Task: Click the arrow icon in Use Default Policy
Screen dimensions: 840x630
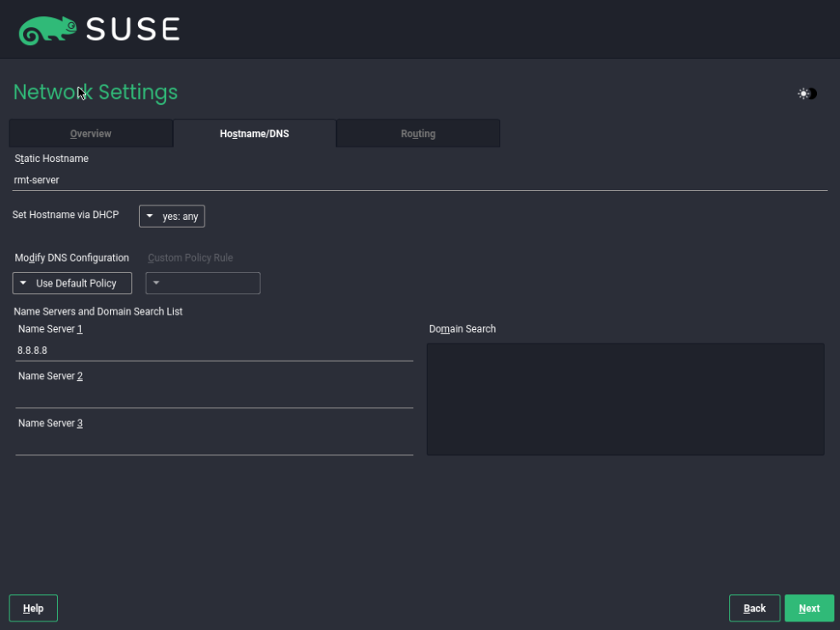Action: click(x=23, y=283)
